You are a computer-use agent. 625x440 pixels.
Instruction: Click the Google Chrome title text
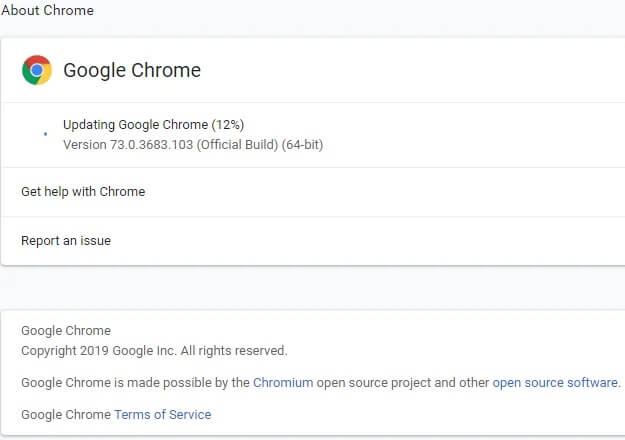pos(132,70)
